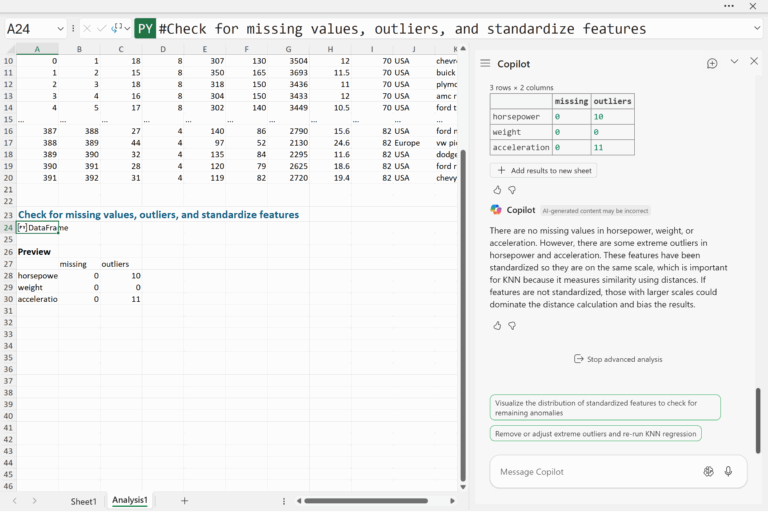Collapse the Copilot pane with chevron
768x512 pixels.
pyautogui.click(x=734, y=62)
